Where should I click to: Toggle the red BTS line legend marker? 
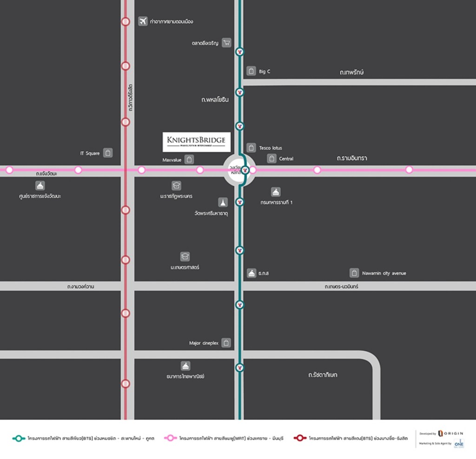[x=301, y=438]
